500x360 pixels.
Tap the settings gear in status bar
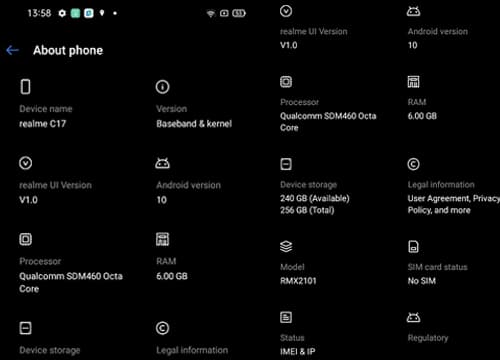[x=62, y=13]
